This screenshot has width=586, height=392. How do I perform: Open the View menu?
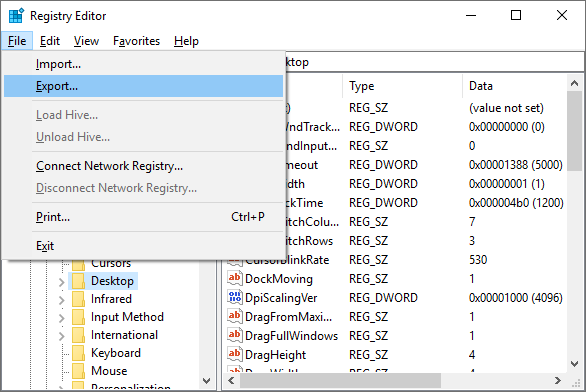tap(86, 41)
